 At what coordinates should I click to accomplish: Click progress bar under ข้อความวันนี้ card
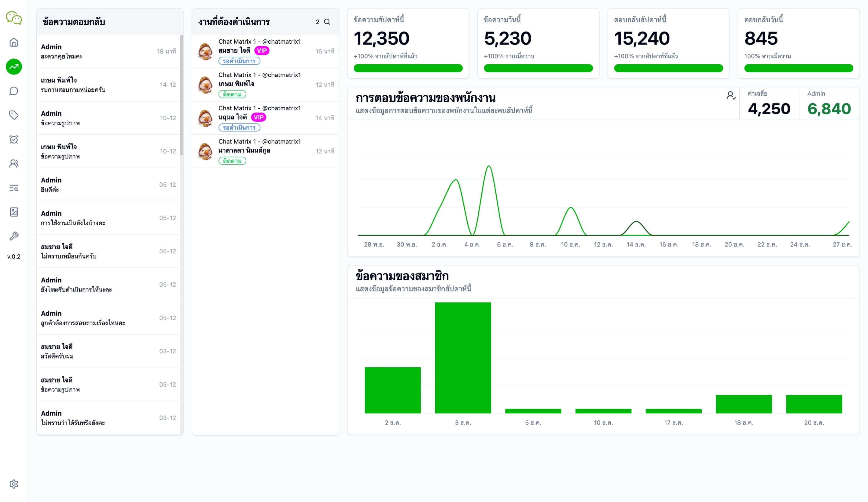tap(538, 68)
